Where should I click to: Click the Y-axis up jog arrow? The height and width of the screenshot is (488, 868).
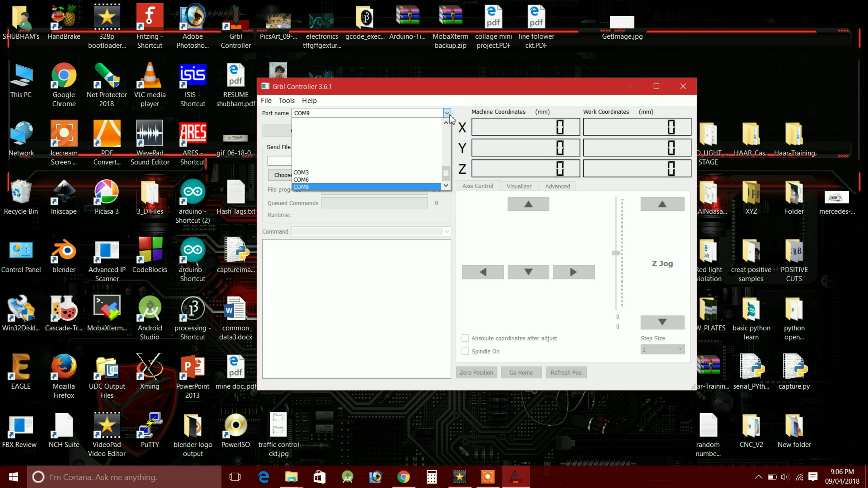[x=528, y=204]
